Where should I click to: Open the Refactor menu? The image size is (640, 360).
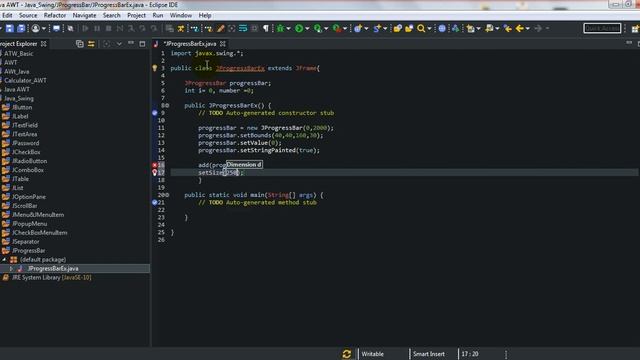(55, 16)
